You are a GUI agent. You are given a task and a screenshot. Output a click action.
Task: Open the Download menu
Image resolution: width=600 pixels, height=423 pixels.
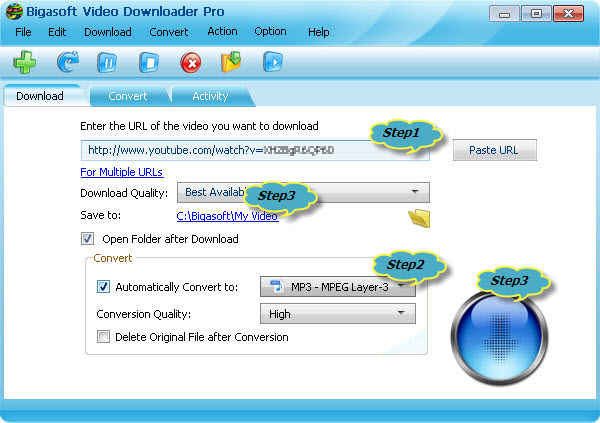click(108, 32)
